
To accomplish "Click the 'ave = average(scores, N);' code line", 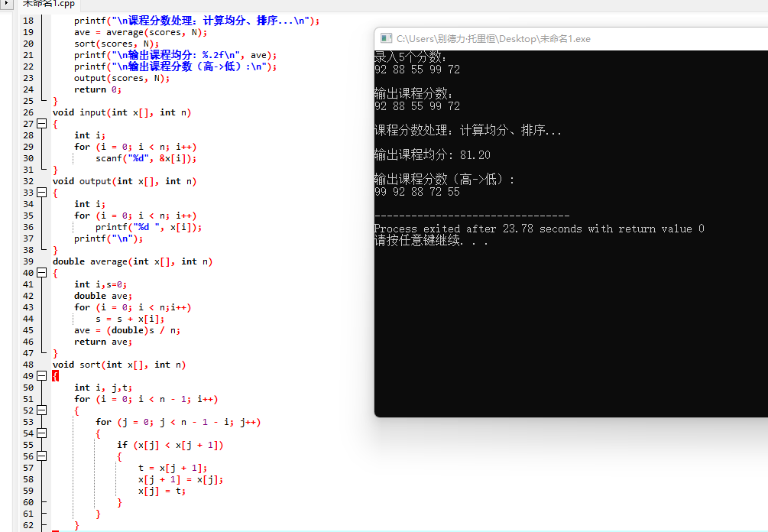I will click(141, 32).
